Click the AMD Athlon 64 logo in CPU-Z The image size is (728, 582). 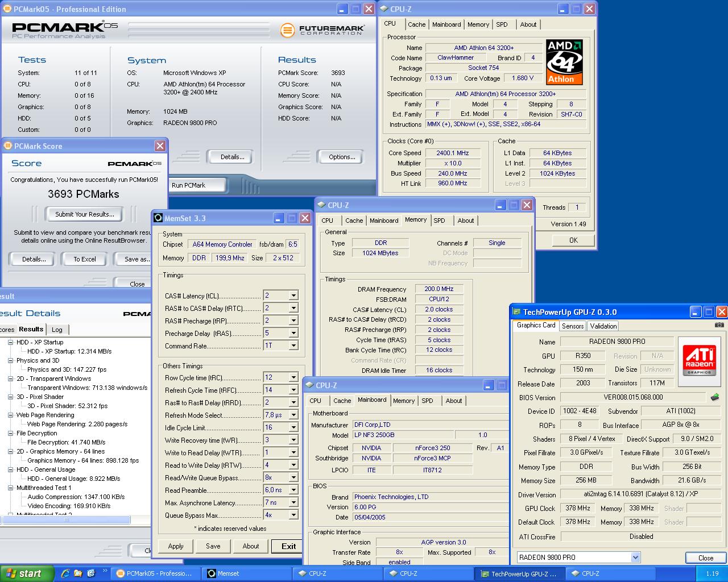click(564, 62)
